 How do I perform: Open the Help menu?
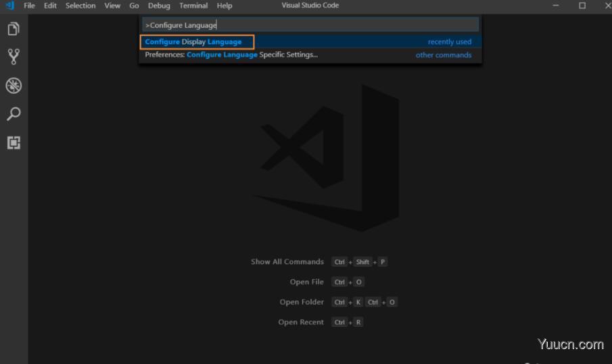(225, 5)
